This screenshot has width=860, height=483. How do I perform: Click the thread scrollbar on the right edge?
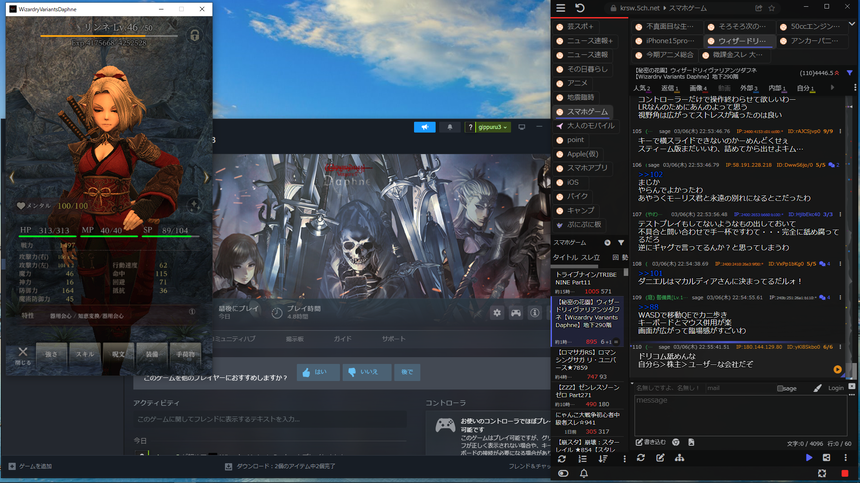click(x=852, y=371)
